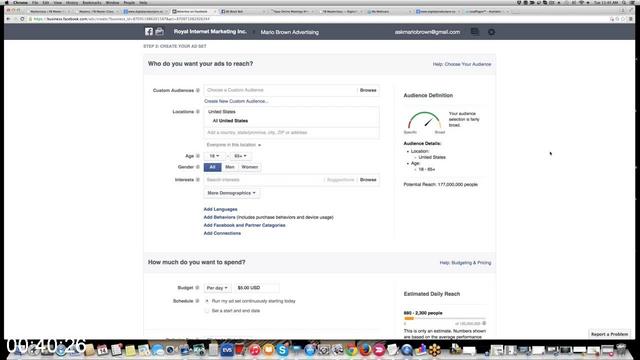The height and width of the screenshot is (360, 640).
Task: Open Help: Budgeting & Pricing link
Action: click(465, 262)
